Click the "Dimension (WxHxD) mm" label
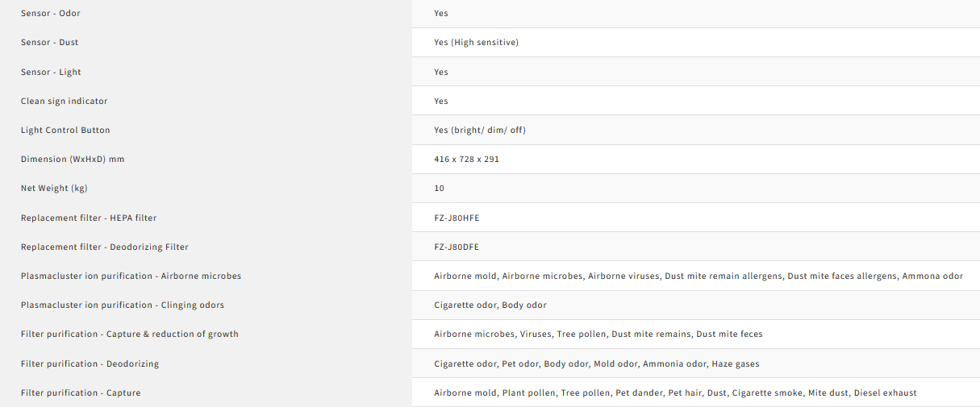The width and height of the screenshot is (980, 407). 73,160
